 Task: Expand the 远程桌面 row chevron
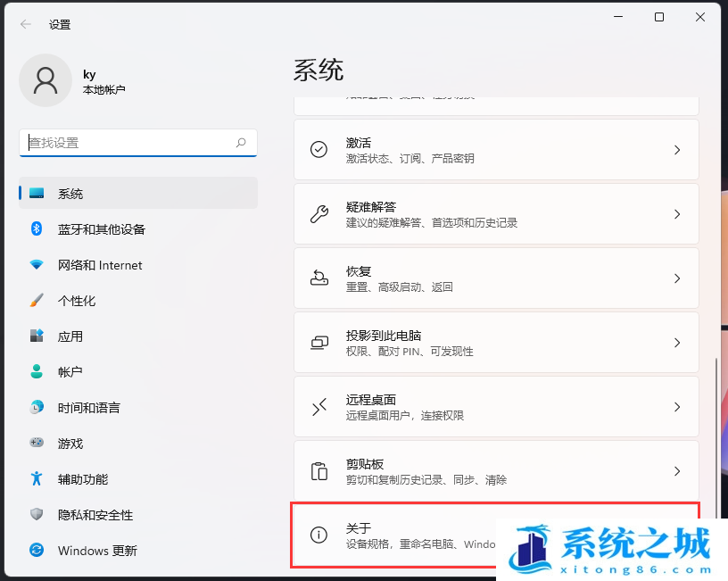point(677,407)
